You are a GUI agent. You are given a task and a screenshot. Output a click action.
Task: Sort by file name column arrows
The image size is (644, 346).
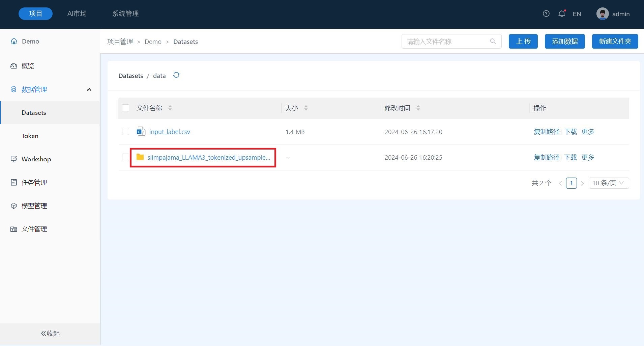(170, 108)
